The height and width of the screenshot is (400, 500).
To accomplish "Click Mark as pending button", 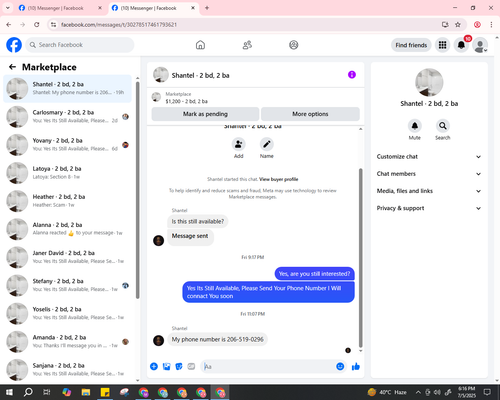I will pos(205,114).
